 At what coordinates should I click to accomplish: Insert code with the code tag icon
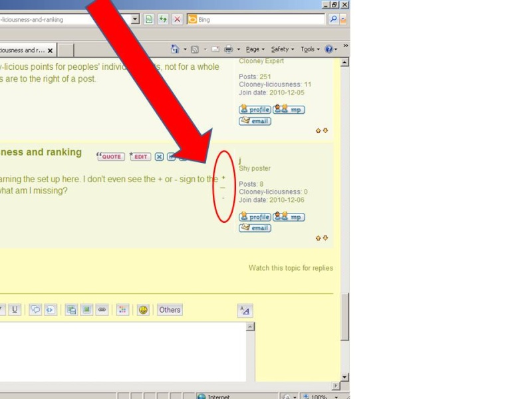pos(51,310)
